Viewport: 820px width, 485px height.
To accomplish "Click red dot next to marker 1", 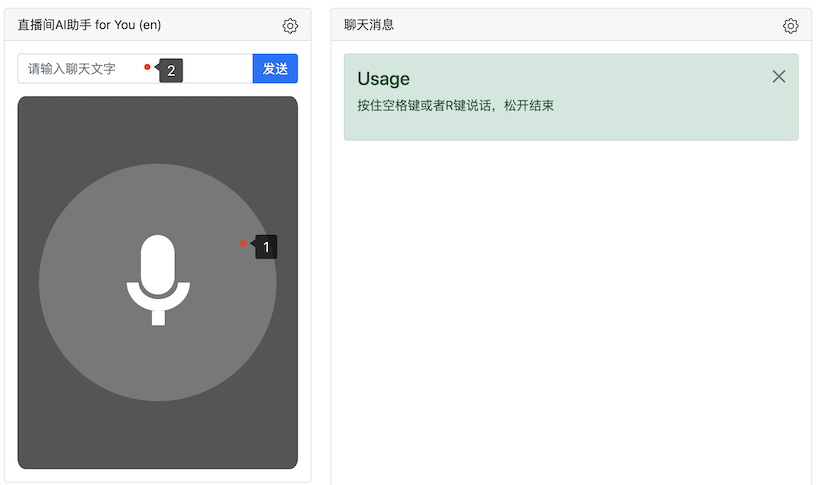I will tap(243, 243).
